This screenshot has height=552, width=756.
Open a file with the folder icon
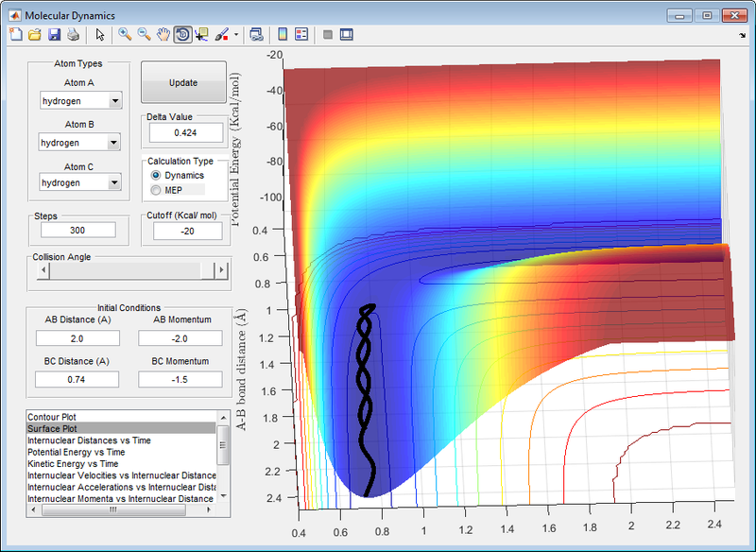point(35,34)
